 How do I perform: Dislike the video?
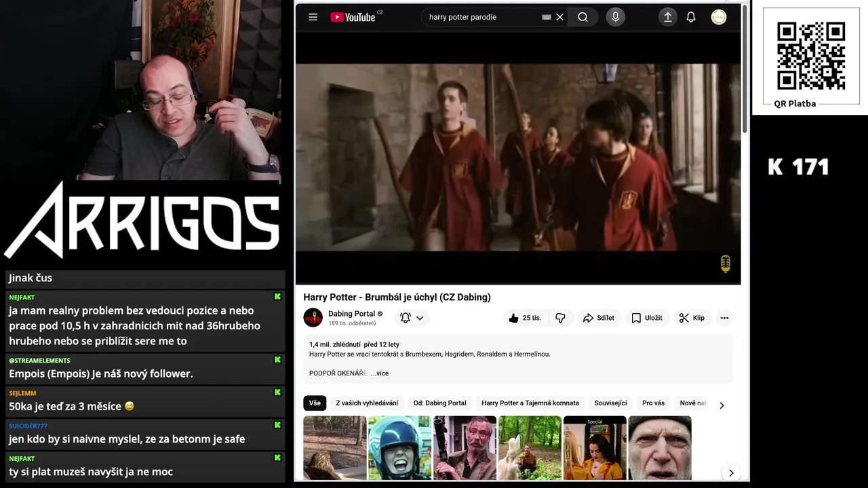click(560, 318)
